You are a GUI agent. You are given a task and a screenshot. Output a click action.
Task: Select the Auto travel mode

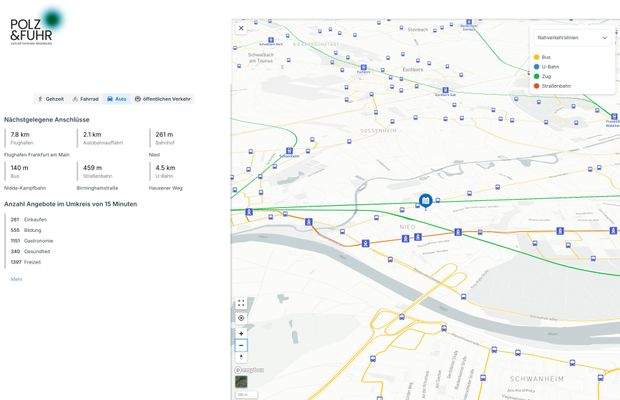coord(116,99)
